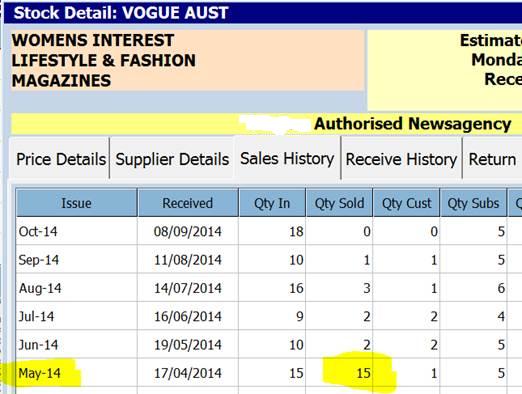Sort by the Received column header
Viewport: 522px width, 394px height.
(188, 203)
